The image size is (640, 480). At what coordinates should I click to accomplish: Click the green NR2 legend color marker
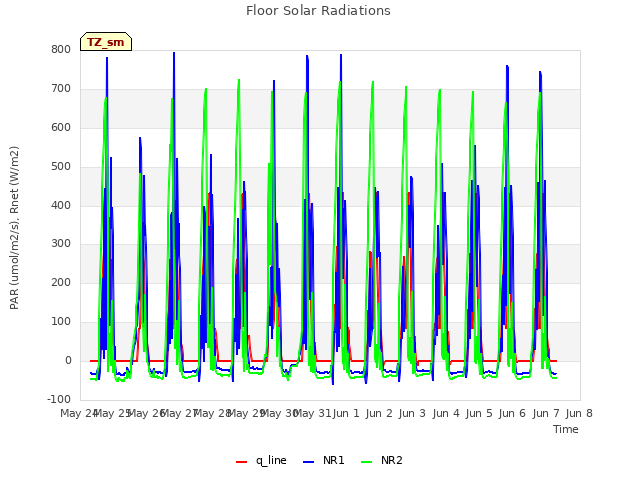click(x=367, y=462)
